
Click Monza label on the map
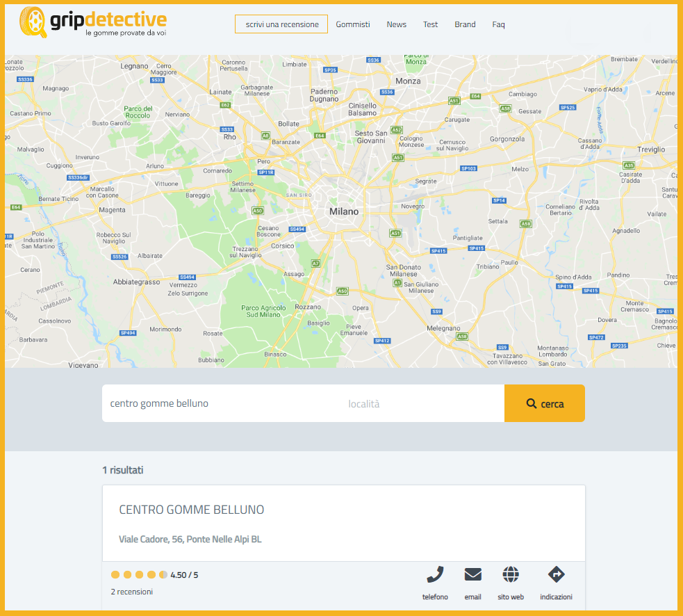pyautogui.click(x=408, y=81)
